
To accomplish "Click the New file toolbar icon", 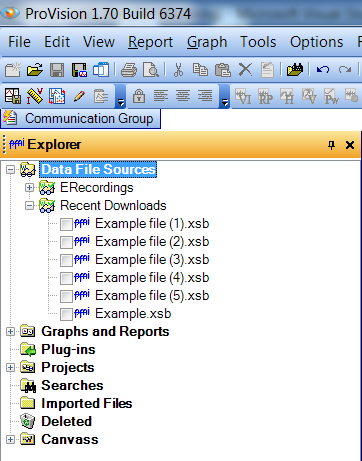I will click(13, 70).
